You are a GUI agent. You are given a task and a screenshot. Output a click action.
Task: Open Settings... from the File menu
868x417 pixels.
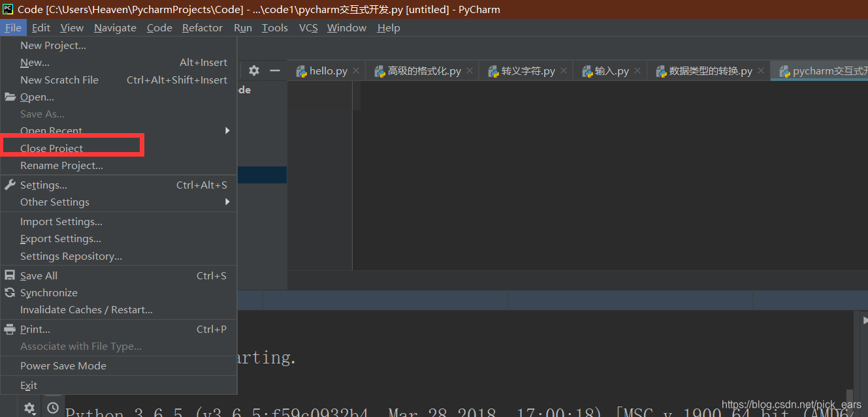(118, 185)
